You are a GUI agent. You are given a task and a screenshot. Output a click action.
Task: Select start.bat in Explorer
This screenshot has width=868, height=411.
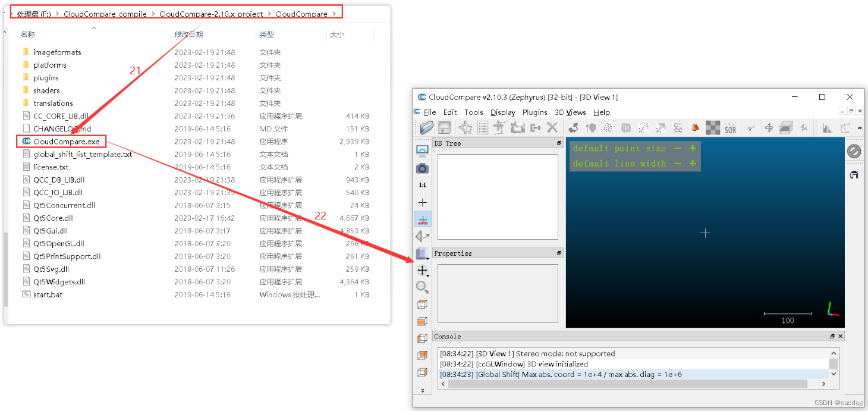(x=48, y=294)
